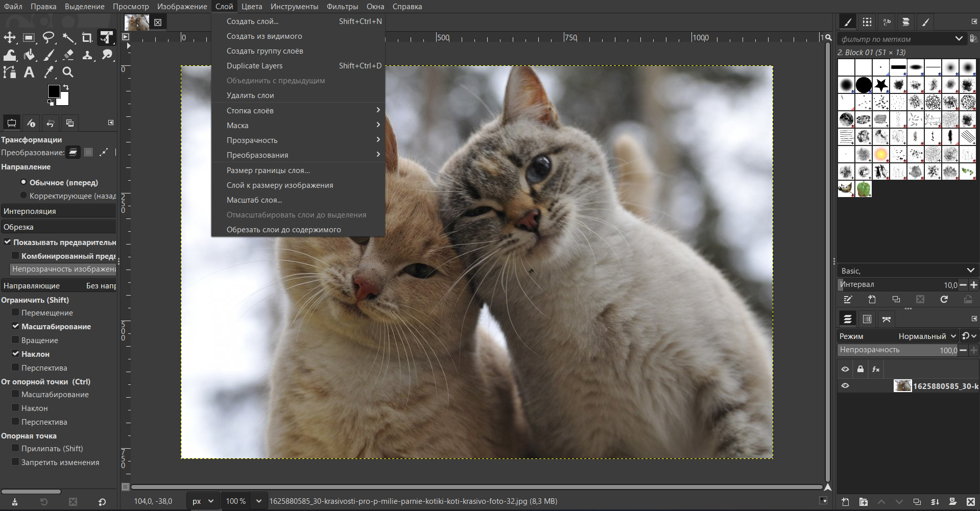Select the Eraser tool
980x511 pixels.
click(68, 55)
